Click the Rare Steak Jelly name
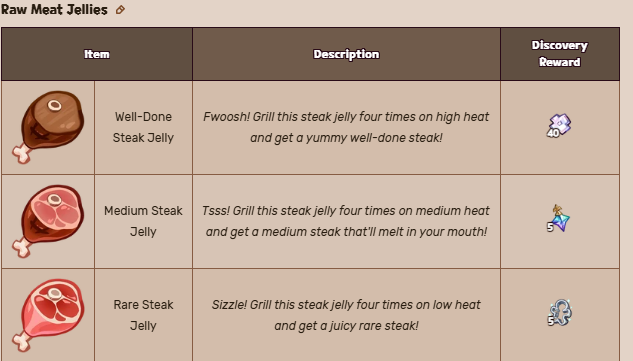Viewport: 633px width, 361px height. click(143, 315)
